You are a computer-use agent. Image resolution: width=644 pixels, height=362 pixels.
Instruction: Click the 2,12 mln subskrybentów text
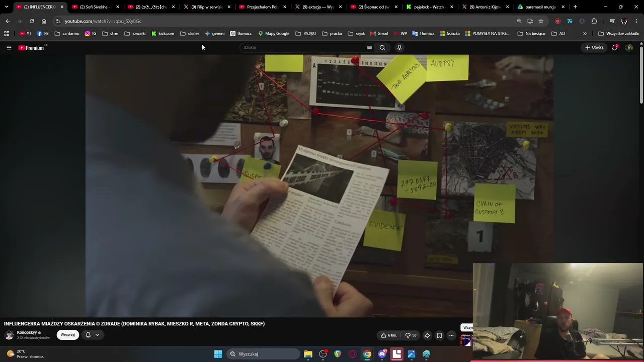click(33, 338)
